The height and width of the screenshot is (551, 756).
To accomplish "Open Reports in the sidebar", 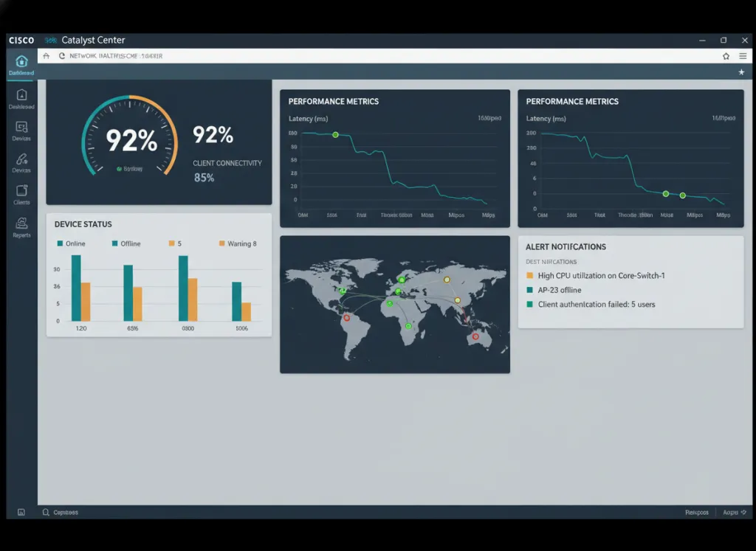I will pyautogui.click(x=21, y=227).
